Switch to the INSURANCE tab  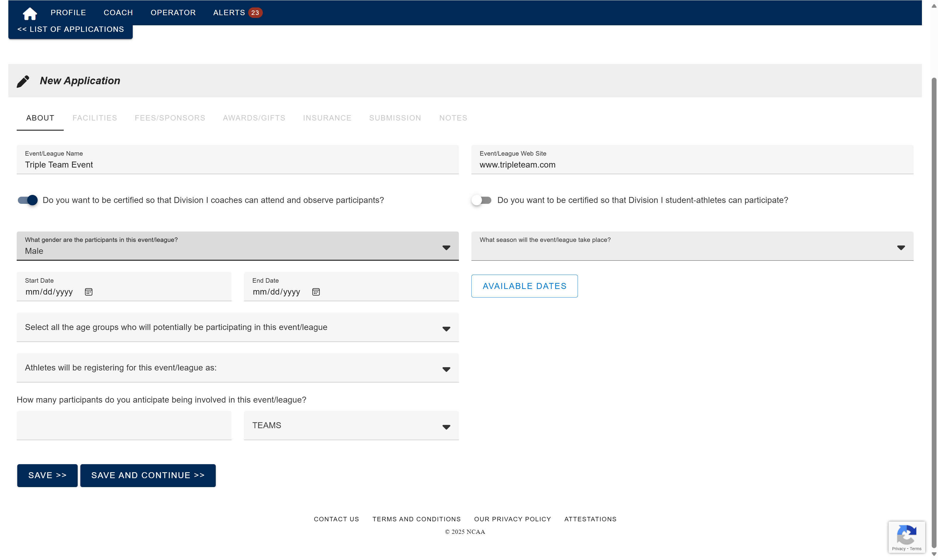[x=327, y=118]
